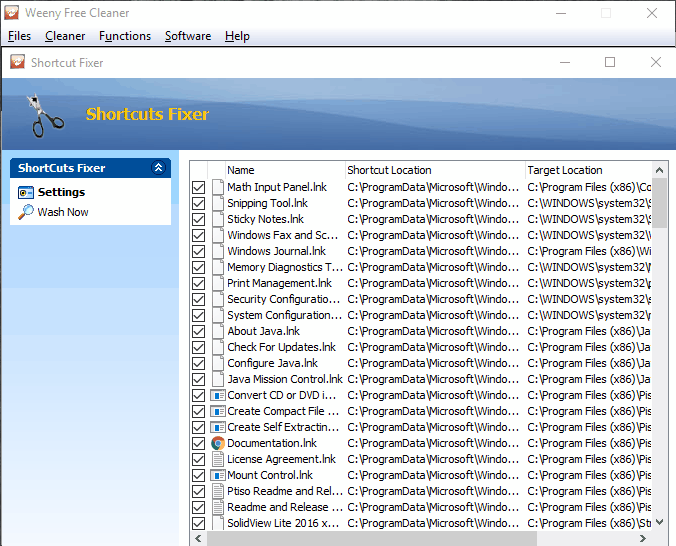Click the file icon beside Check For Updates.lnk
Screen dimensions: 676x546
218,347
